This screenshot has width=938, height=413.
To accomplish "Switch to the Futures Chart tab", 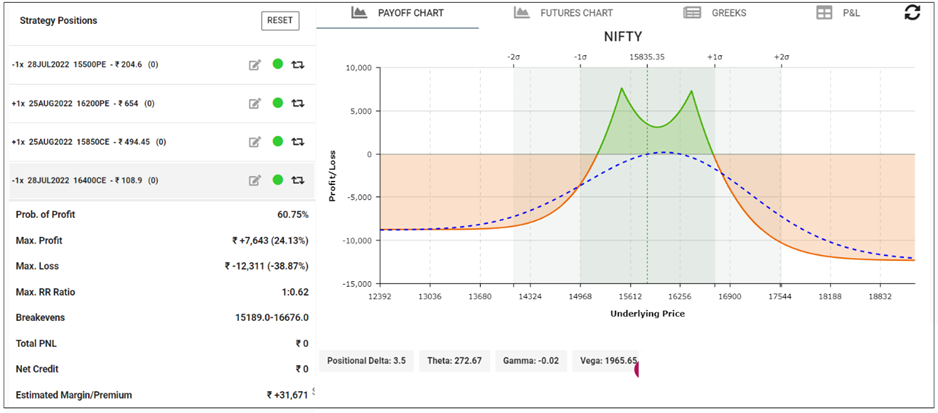I will click(563, 13).
